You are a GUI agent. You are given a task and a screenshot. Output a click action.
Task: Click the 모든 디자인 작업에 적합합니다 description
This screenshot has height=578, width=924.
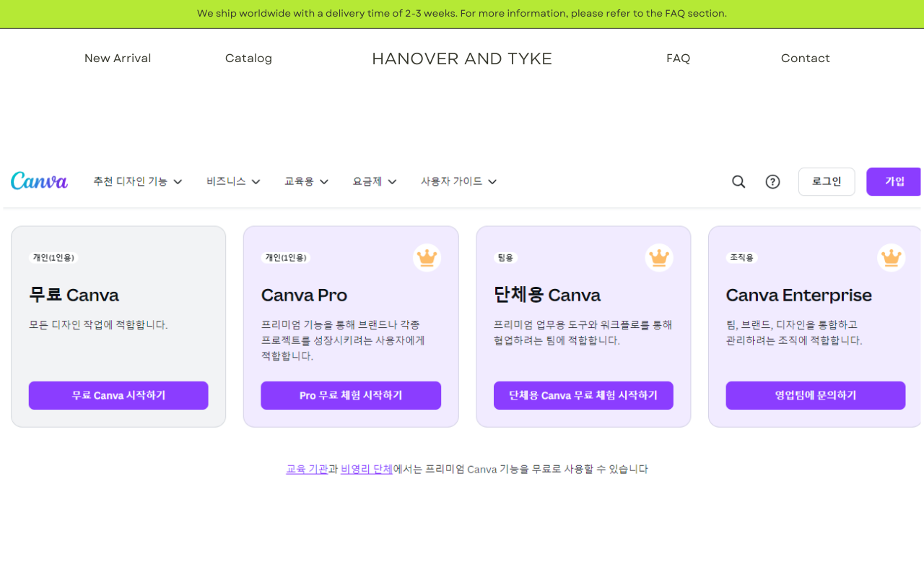(x=98, y=325)
